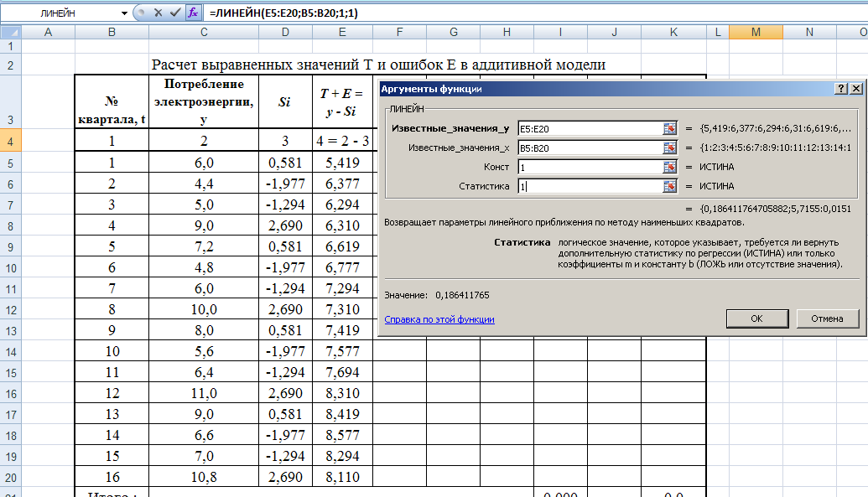Screen dimensions: 868x497
Task: Select column C header
Action: (x=204, y=32)
